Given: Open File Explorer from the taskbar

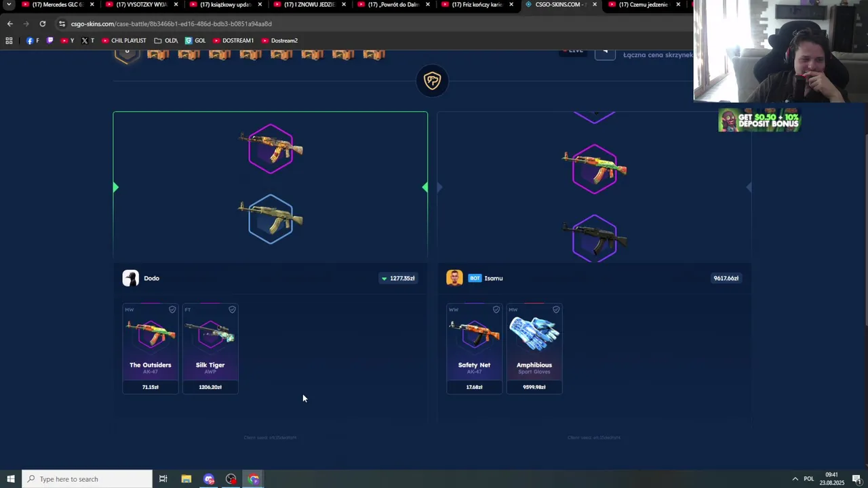Looking at the screenshot, I should click(x=186, y=479).
